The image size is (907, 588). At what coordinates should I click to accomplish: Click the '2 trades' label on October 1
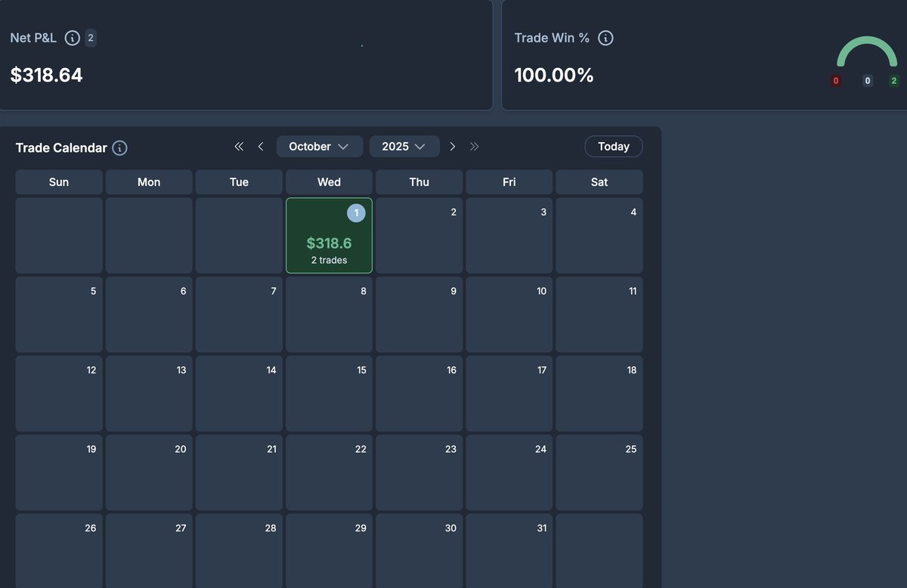tap(329, 260)
